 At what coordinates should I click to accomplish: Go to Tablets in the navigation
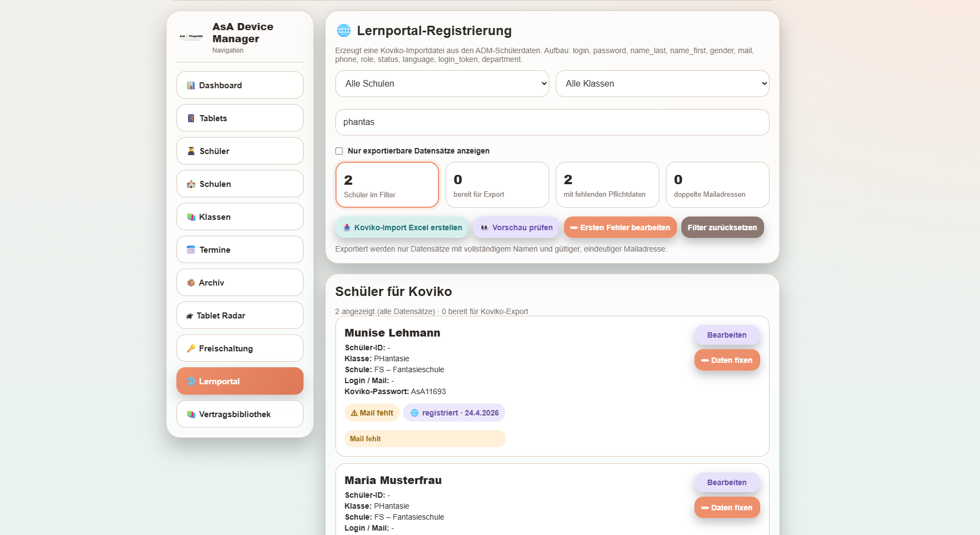click(x=240, y=118)
